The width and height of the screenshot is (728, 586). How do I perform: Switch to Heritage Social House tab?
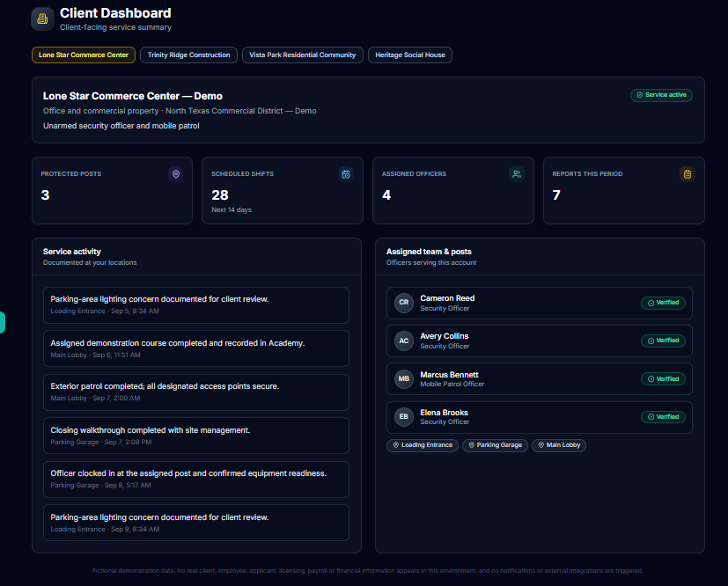point(410,55)
